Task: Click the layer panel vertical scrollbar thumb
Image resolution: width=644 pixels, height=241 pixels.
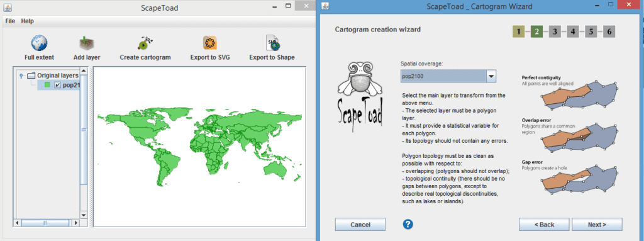Action: tap(84, 129)
